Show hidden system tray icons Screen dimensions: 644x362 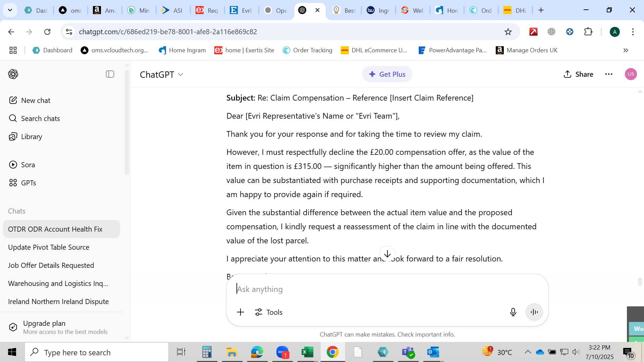point(528,352)
